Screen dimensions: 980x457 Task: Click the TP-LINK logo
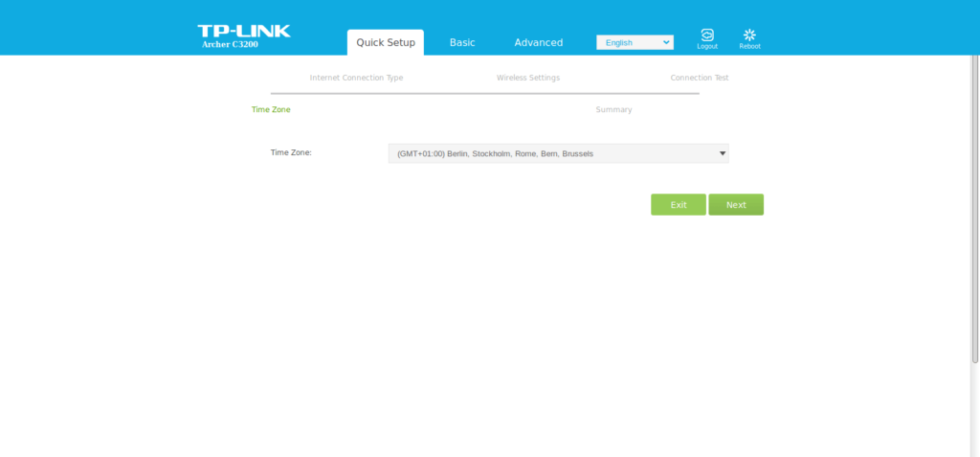[244, 31]
